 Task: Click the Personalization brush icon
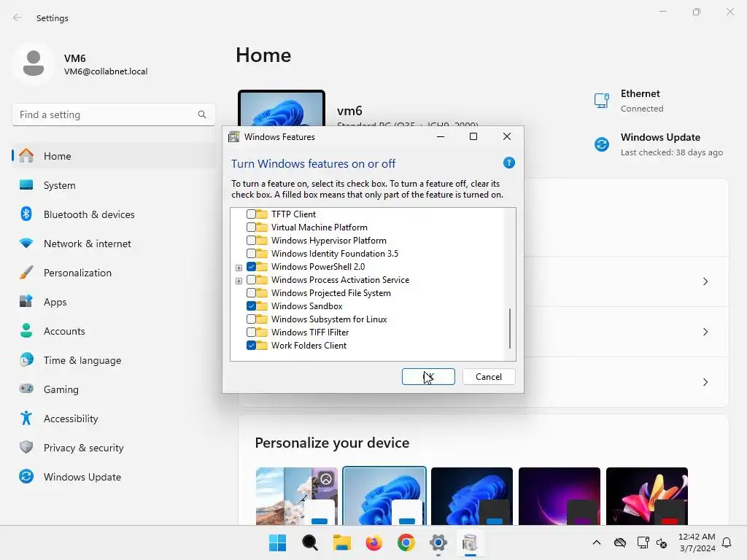point(26,273)
